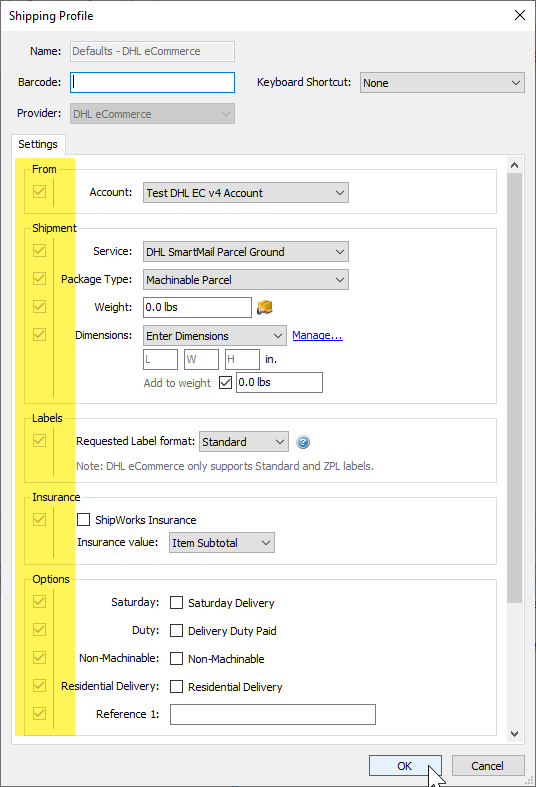Open the Keyboard Shortcut dropdown
Viewport: 536px width, 787px height.
point(442,83)
